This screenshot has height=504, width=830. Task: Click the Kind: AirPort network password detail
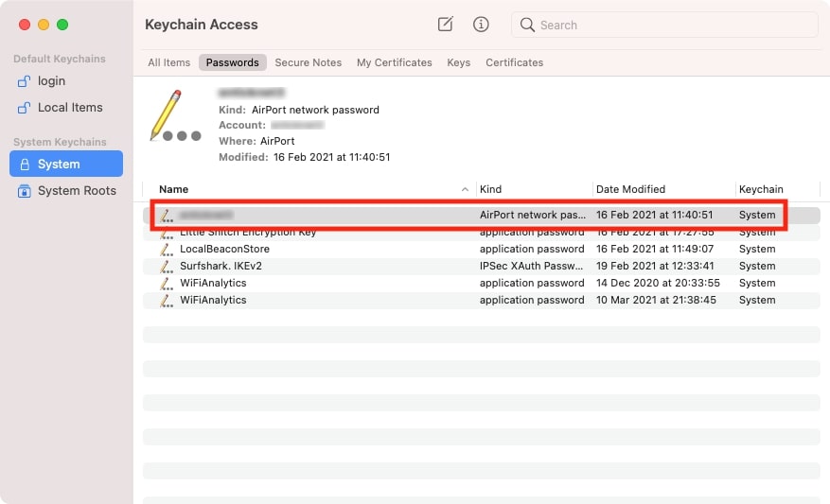299,110
